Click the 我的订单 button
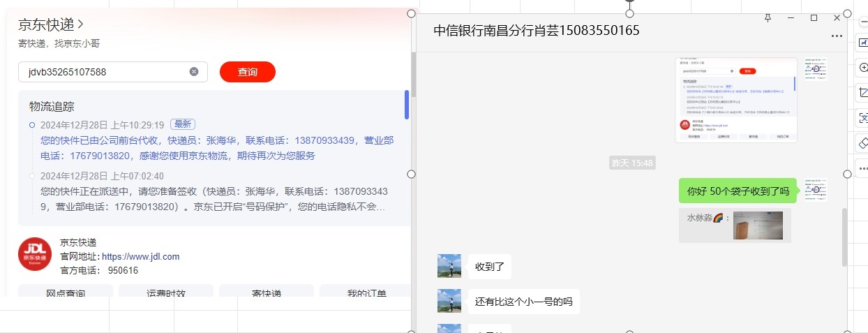This screenshot has height=333, width=868. click(366, 293)
